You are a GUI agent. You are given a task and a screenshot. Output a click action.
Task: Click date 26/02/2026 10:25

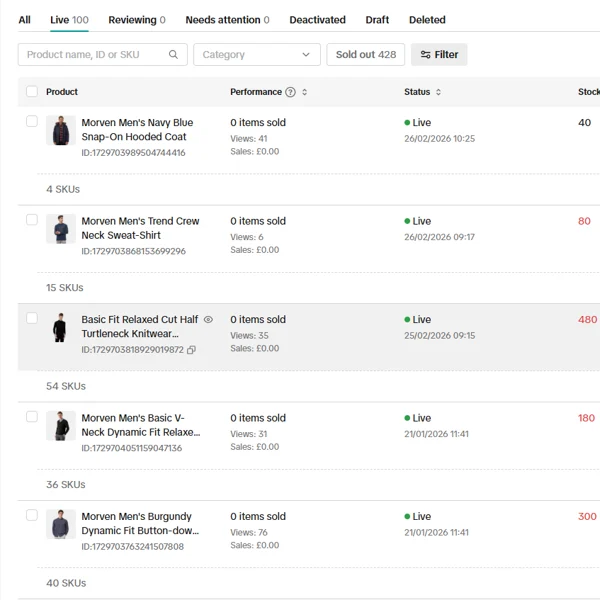440,139
